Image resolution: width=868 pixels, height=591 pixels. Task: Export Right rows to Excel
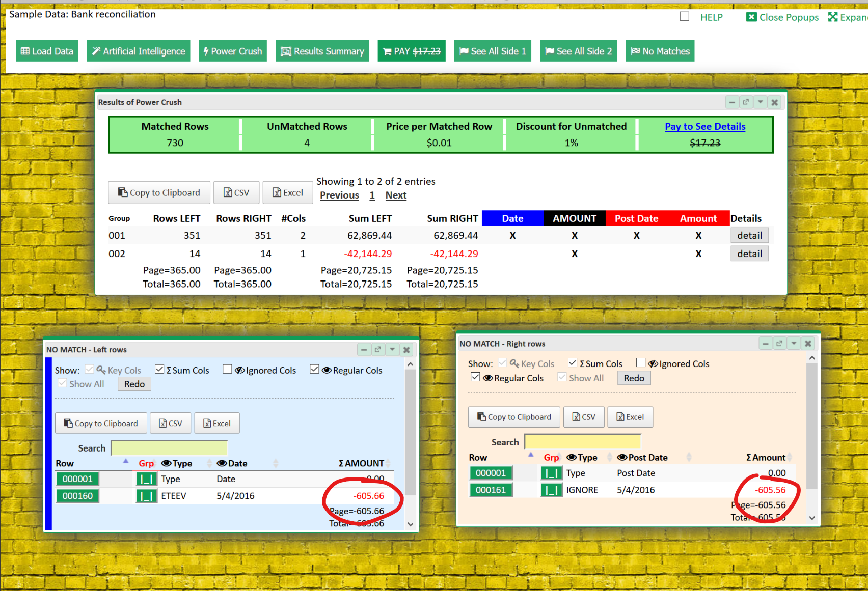630,417
